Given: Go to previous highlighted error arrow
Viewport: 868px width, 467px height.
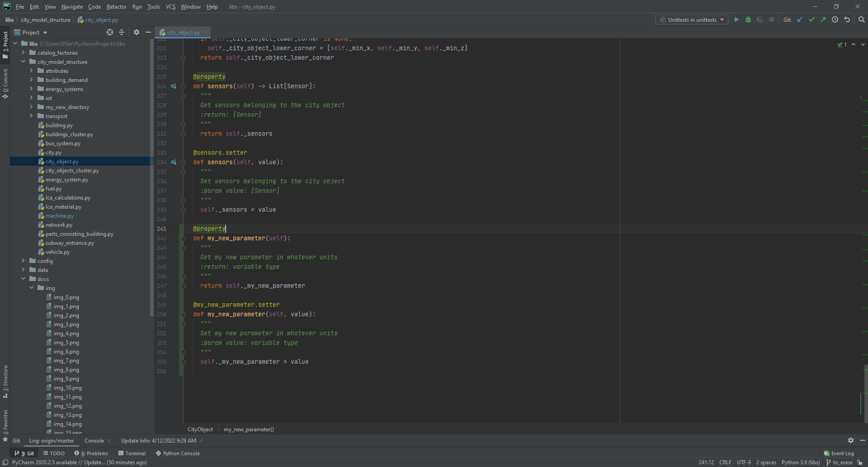Looking at the screenshot, I should pyautogui.click(x=853, y=44).
